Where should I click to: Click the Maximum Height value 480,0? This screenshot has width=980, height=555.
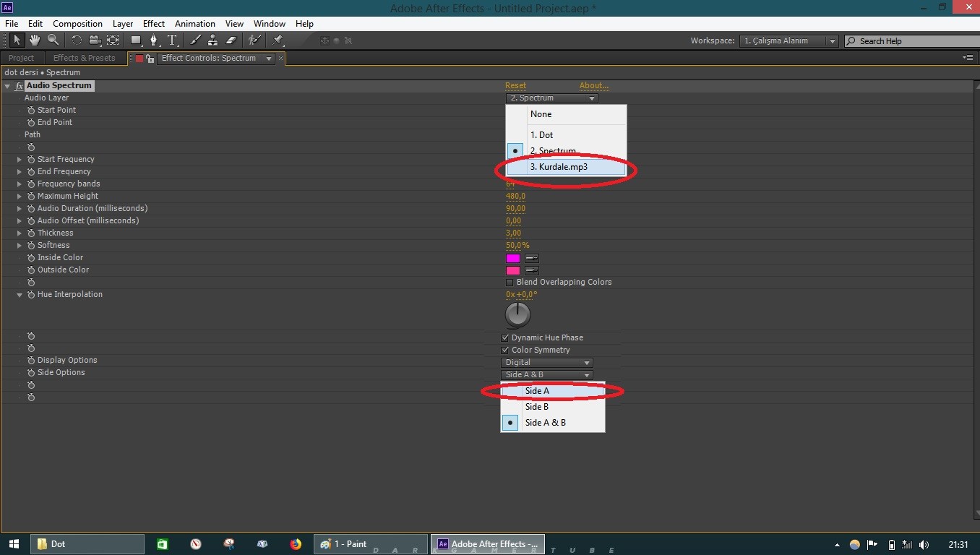pyautogui.click(x=515, y=197)
